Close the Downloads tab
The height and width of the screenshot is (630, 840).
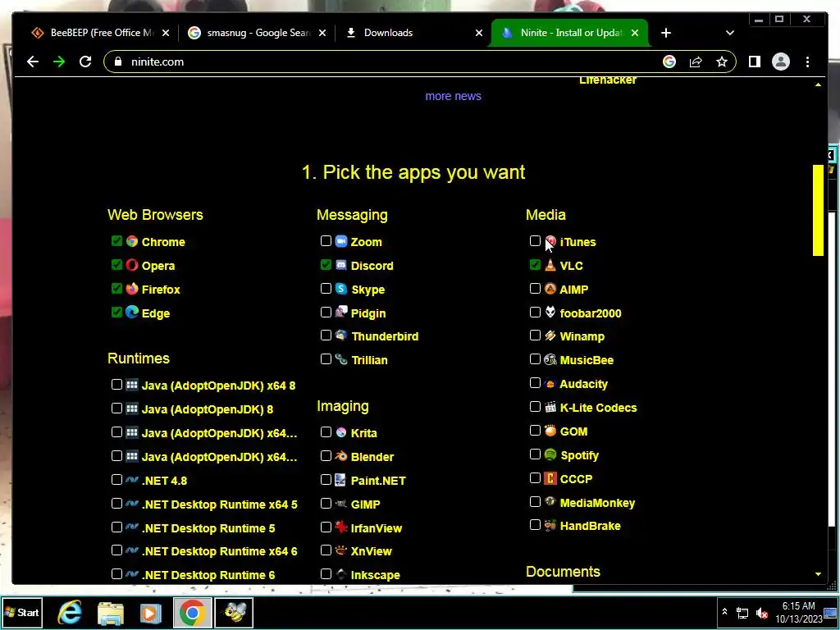point(479,33)
